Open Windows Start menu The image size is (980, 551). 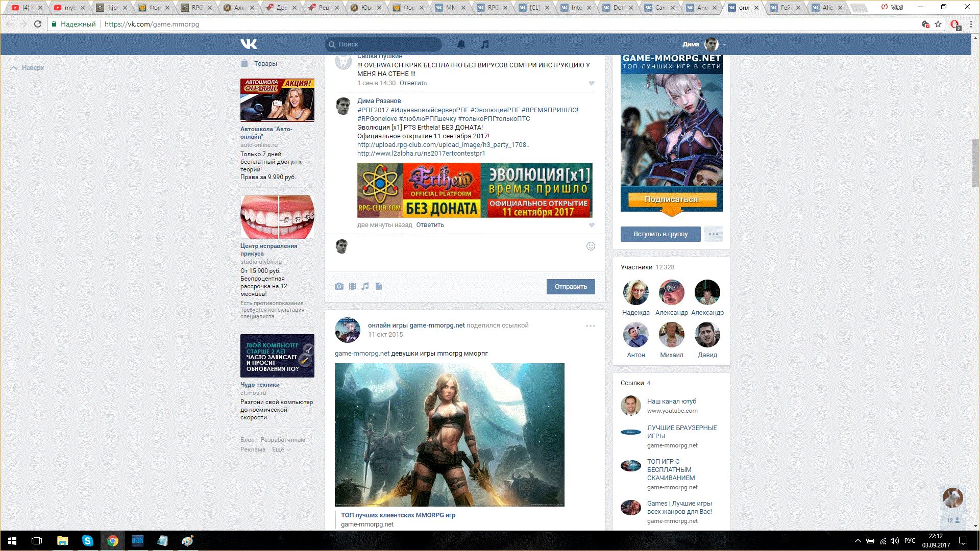(12, 541)
